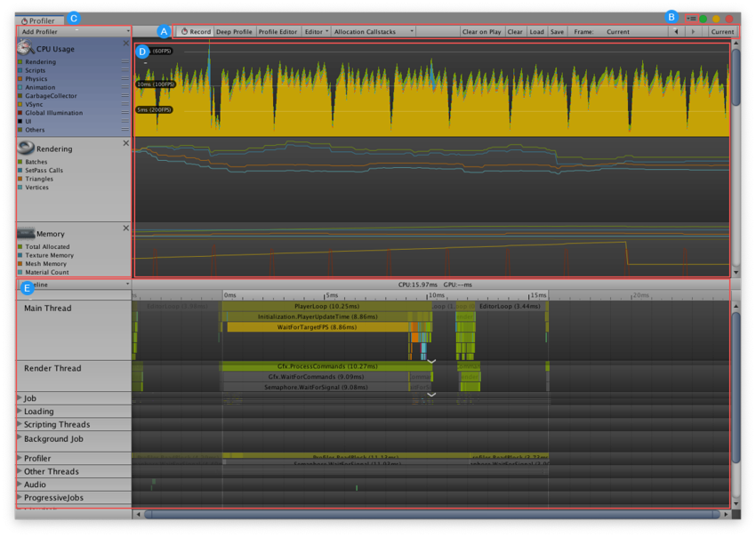Screen dimensions: 756x537
Task: Click the Record button in toolbar
Action: [x=196, y=31]
